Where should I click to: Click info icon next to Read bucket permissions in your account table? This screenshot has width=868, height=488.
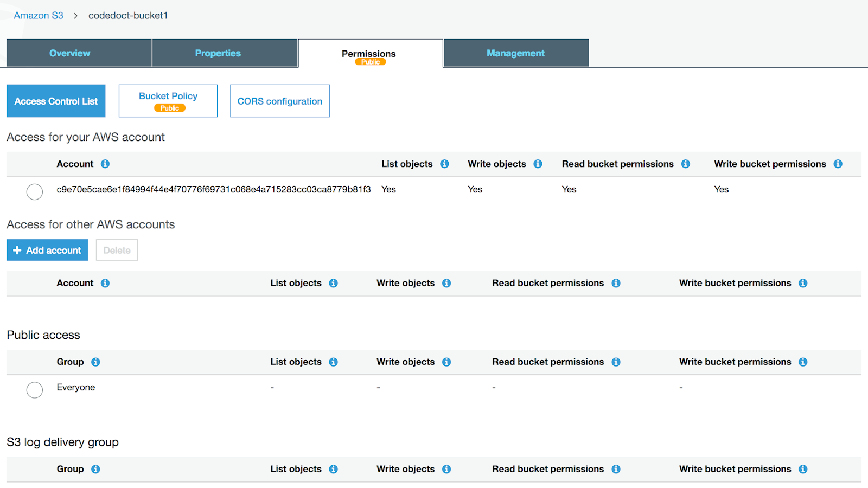(x=686, y=164)
